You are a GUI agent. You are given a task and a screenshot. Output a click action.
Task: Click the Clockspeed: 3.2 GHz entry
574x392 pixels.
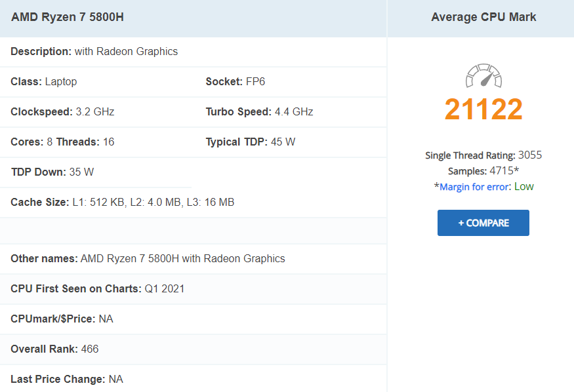pyautogui.click(x=62, y=111)
